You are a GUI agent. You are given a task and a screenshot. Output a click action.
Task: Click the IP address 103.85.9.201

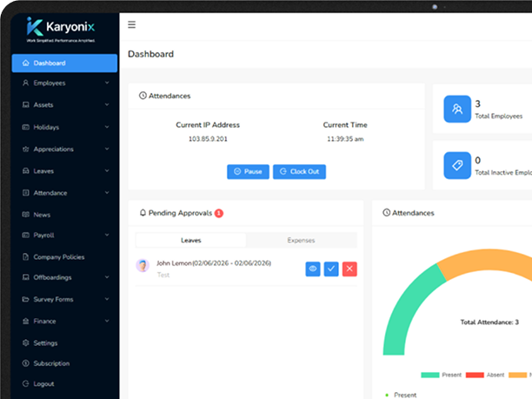[x=208, y=139]
